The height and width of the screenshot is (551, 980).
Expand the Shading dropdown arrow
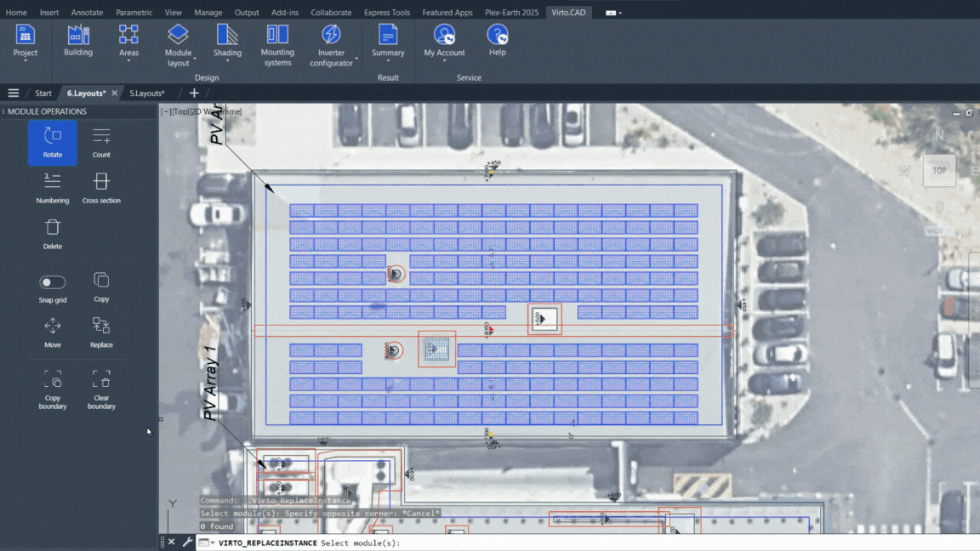point(227,61)
